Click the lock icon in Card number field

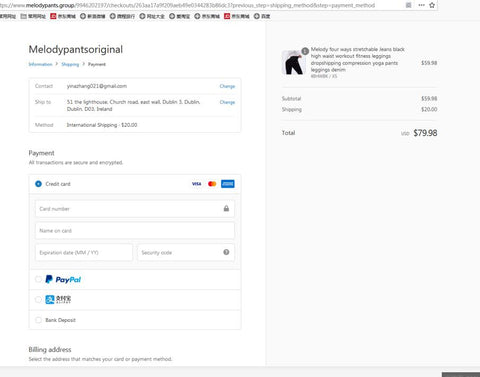click(x=226, y=209)
